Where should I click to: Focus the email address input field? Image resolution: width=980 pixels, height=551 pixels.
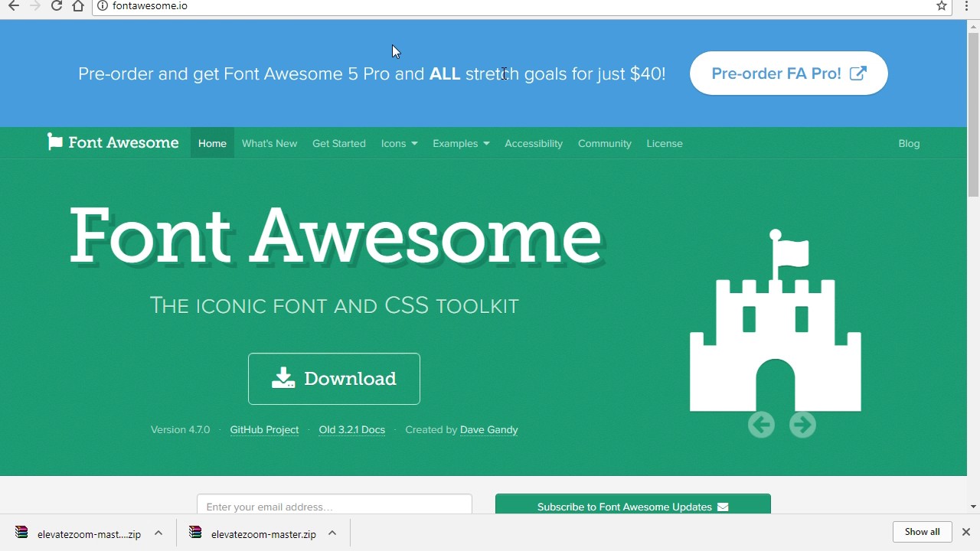point(335,505)
